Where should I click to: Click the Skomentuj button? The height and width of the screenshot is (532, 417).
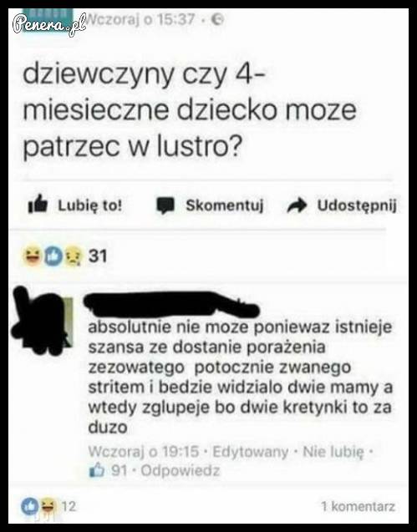click(x=210, y=205)
